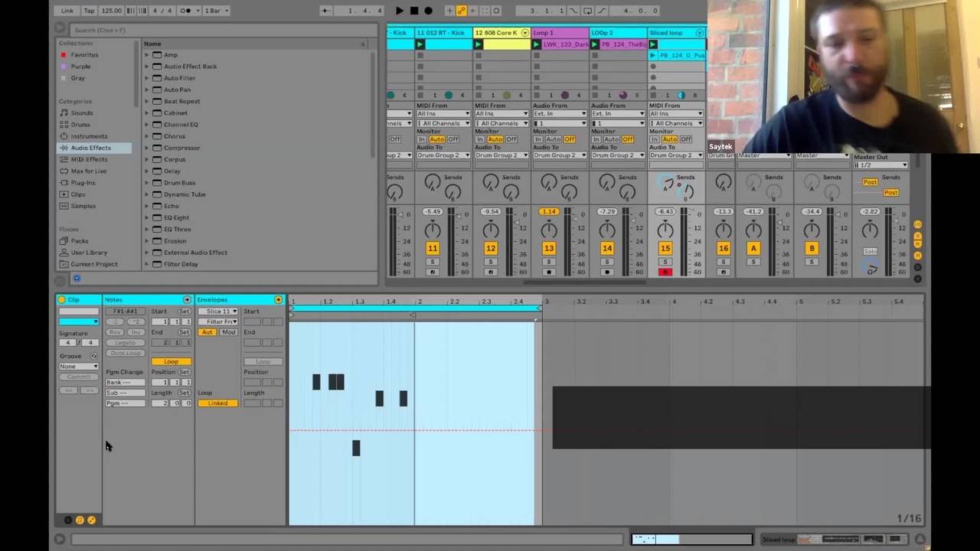The image size is (980, 551).
Task: Stop the transport
Action: tap(414, 11)
